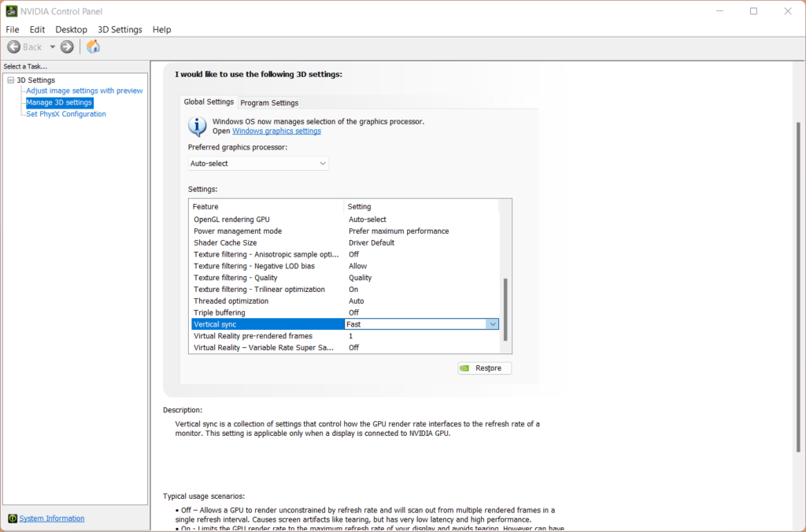Click the Setting column header
The image size is (806, 532).
(421, 207)
